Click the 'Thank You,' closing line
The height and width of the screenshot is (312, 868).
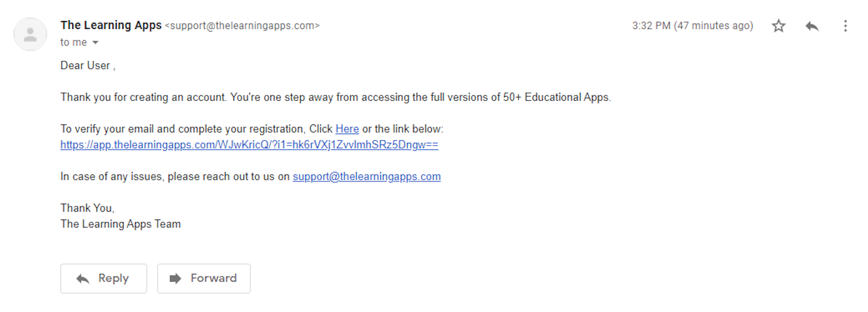tap(87, 208)
